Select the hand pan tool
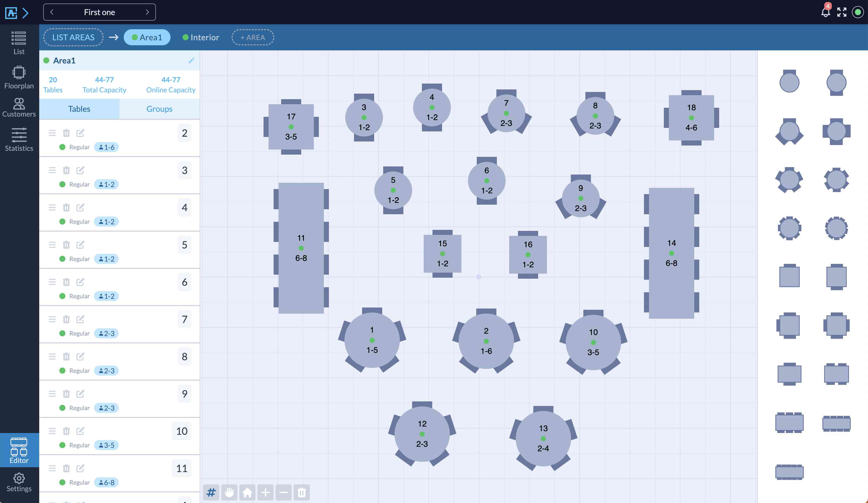Viewport: 868px width, 503px height. tap(229, 492)
